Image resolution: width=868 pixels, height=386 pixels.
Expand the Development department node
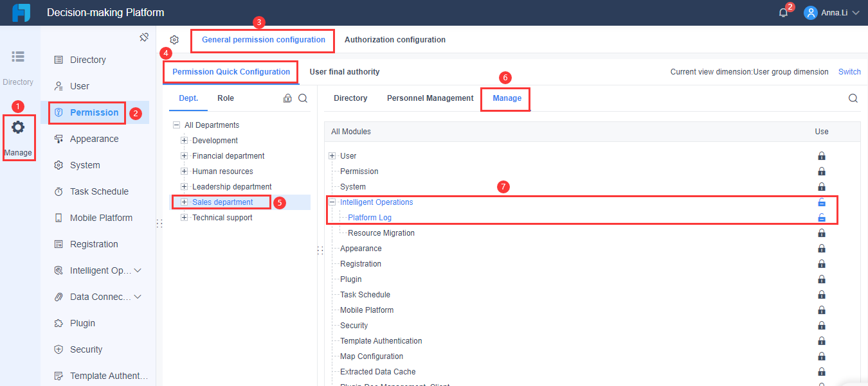185,140
